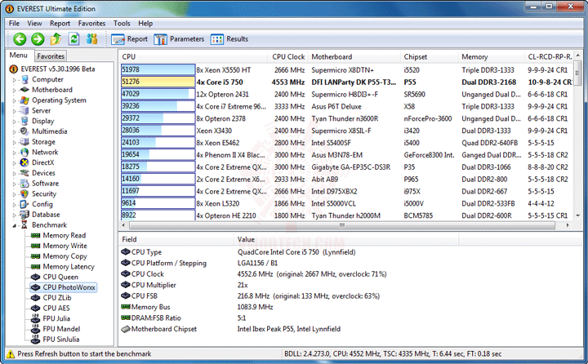Collapse the Benchmark tree node
The width and height of the screenshot is (588, 364).
(x=15, y=226)
